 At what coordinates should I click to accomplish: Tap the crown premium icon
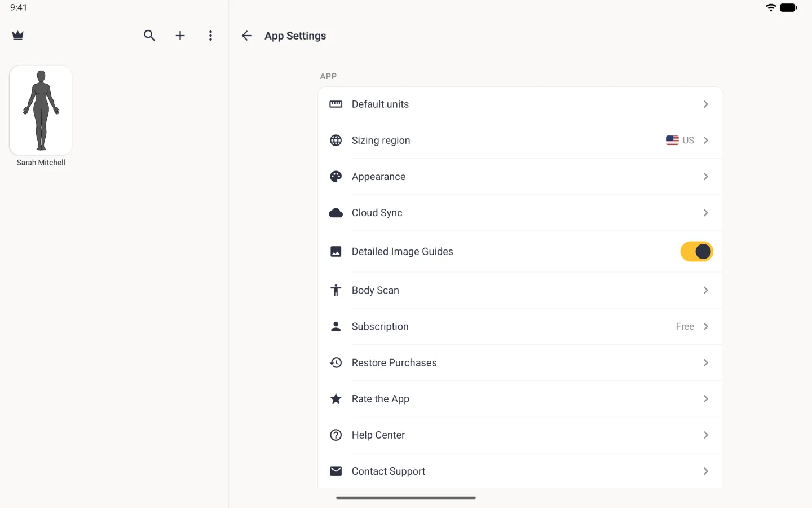point(18,36)
